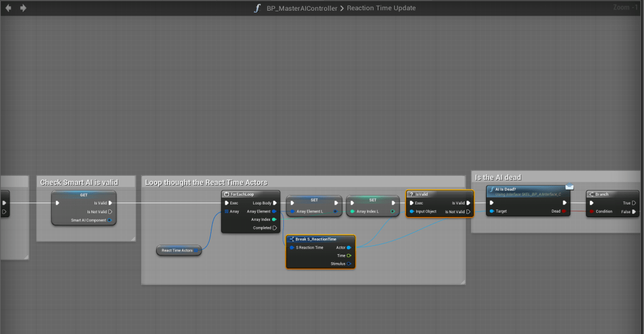The image size is (644, 334).
Task: Click the function icon beside BP_MasterAIController
Action: (256, 8)
